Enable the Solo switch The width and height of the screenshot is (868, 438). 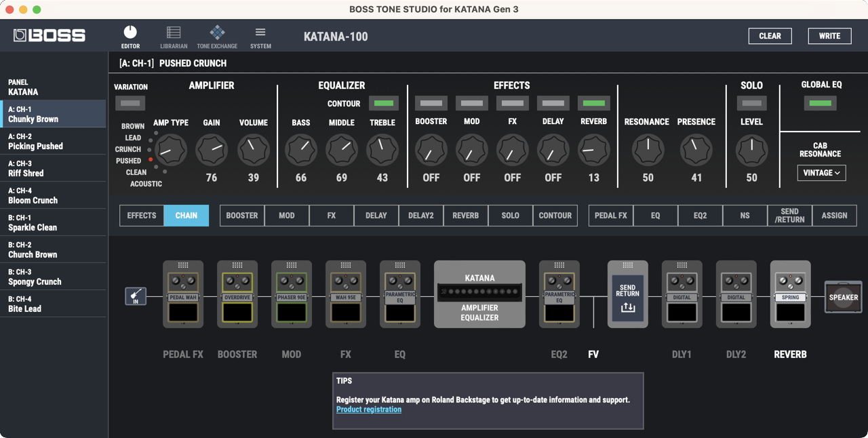point(751,104)
